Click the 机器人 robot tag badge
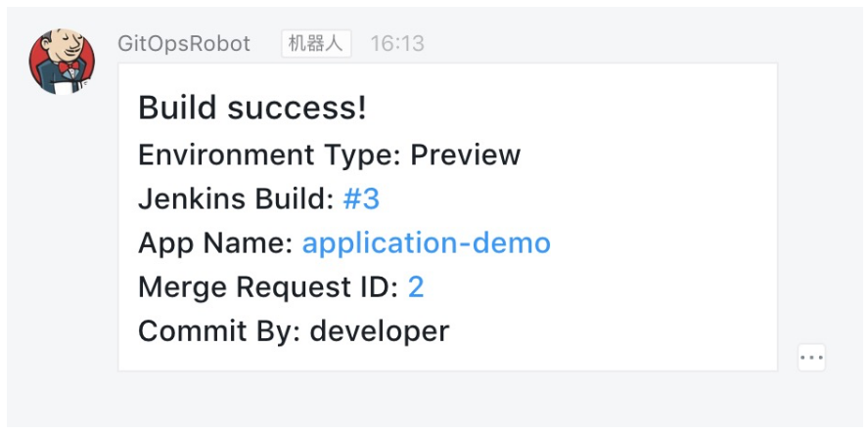 (x=316, y=44)
